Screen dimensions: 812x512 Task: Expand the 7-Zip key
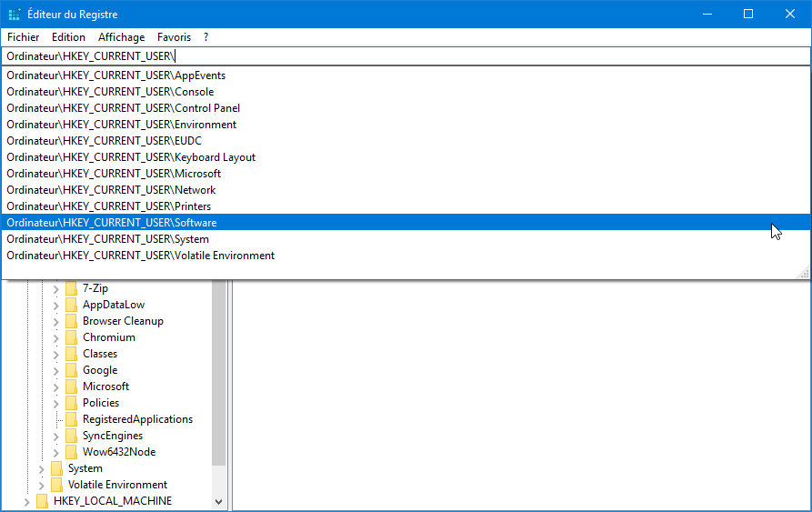click(56, 289)
